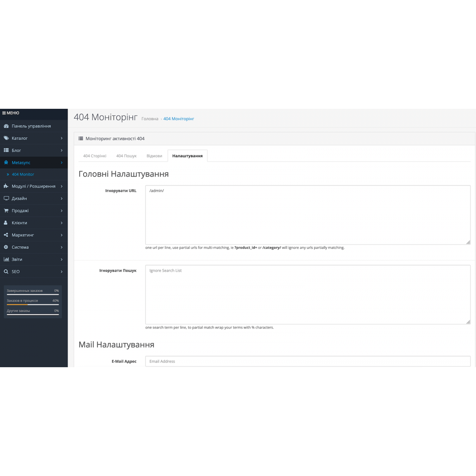Click the Звіти bar chart icon

pos(6,259)
